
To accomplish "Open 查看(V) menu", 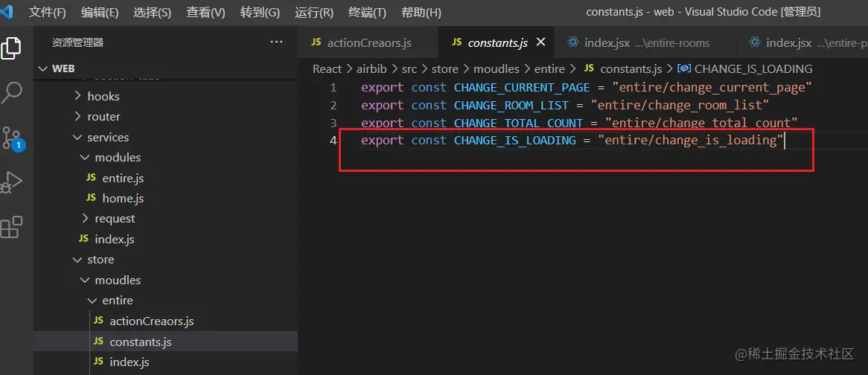I will (205, 12).
